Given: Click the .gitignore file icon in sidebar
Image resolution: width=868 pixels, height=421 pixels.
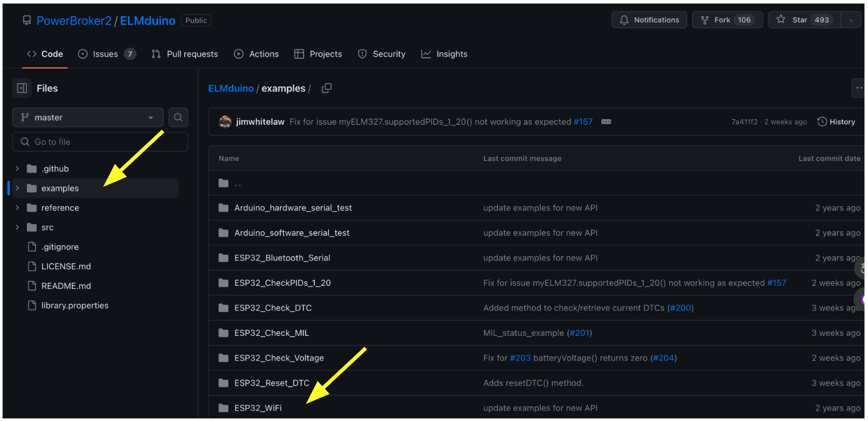Looking at the screenshot, I should point(32,247).
